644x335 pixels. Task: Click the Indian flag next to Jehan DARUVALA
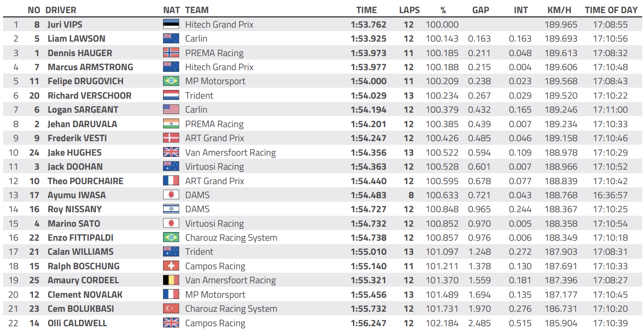coord(171,124)
